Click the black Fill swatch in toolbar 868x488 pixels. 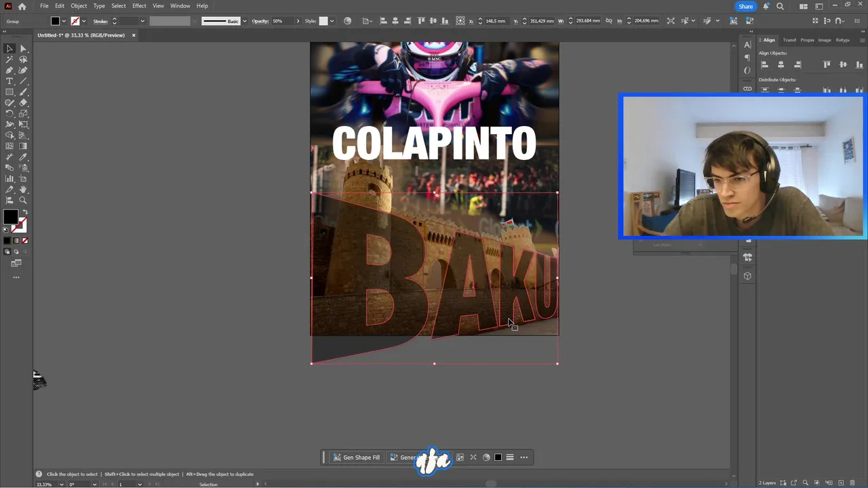[9, 217]
